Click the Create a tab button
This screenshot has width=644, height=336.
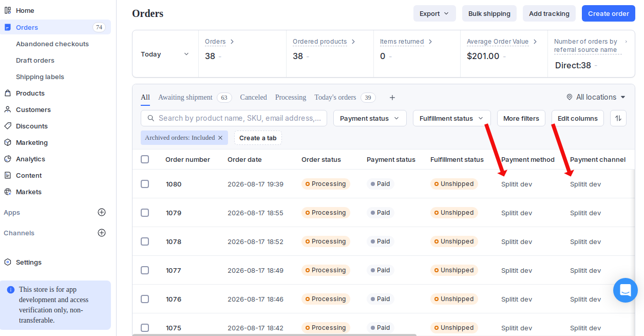(x=258, y=138)
